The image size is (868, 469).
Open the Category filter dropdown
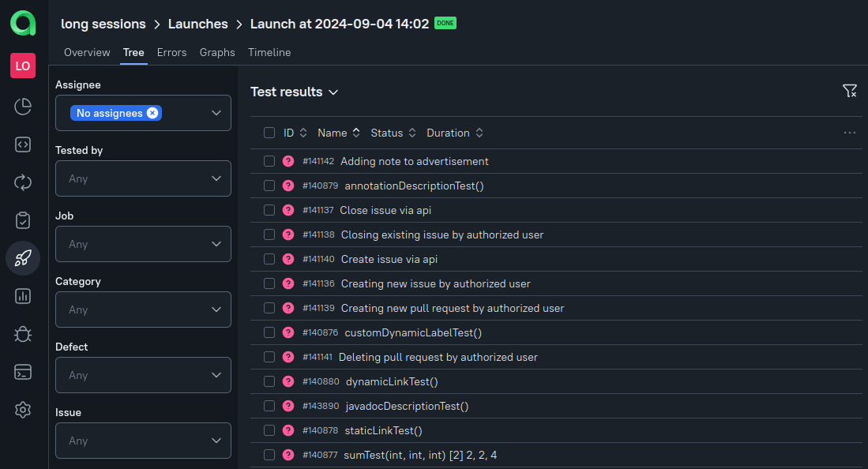point(143,310)
